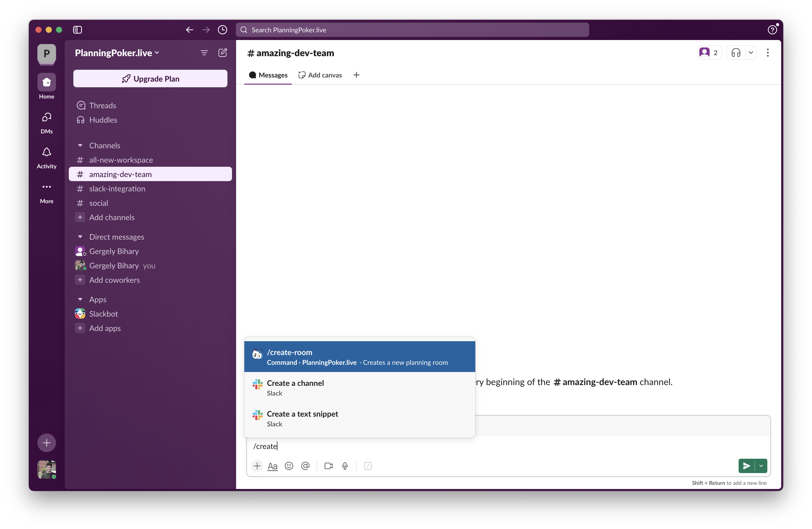This screenshot has width=812, height=529.
Task: Mention someone with @ icon
Action: (305, 466)
